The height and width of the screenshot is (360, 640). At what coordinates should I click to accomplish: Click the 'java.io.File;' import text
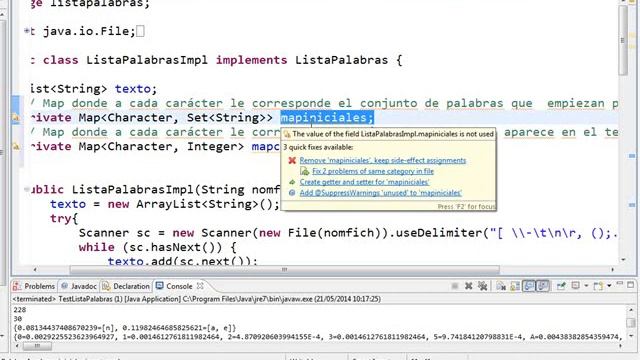pyautogui.click(x=89, y=31)
